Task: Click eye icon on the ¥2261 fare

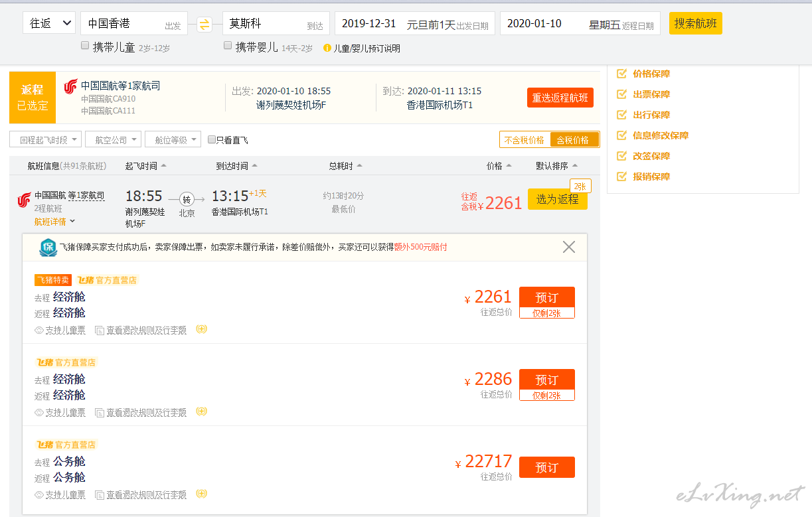Action: point(39,330)
